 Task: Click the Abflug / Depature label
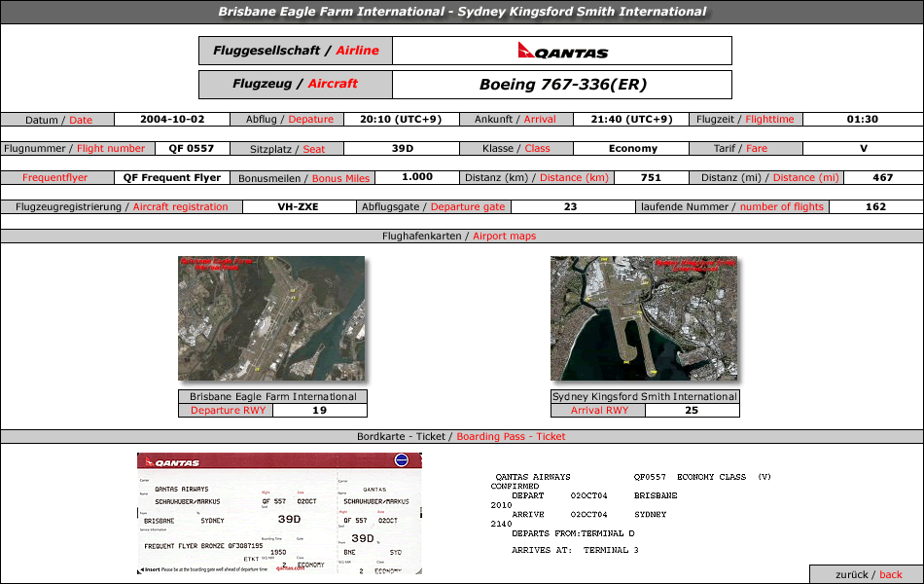click(x=289, y=119)
